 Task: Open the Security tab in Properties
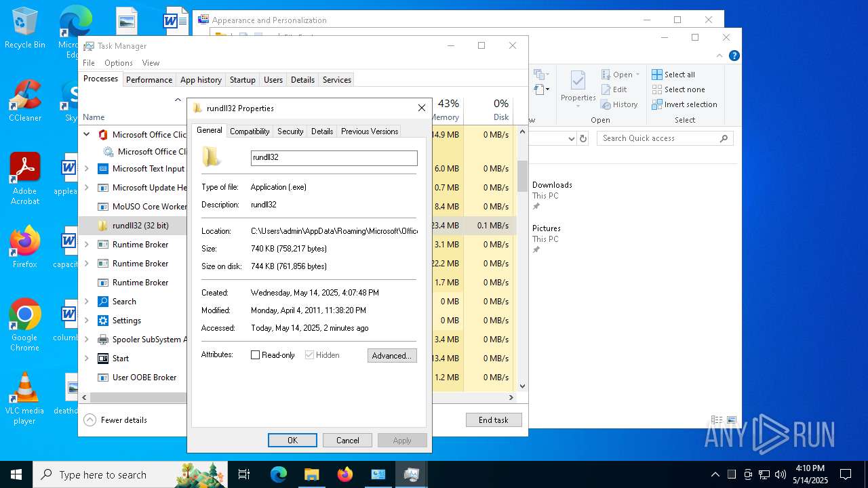tap(290, 131)
